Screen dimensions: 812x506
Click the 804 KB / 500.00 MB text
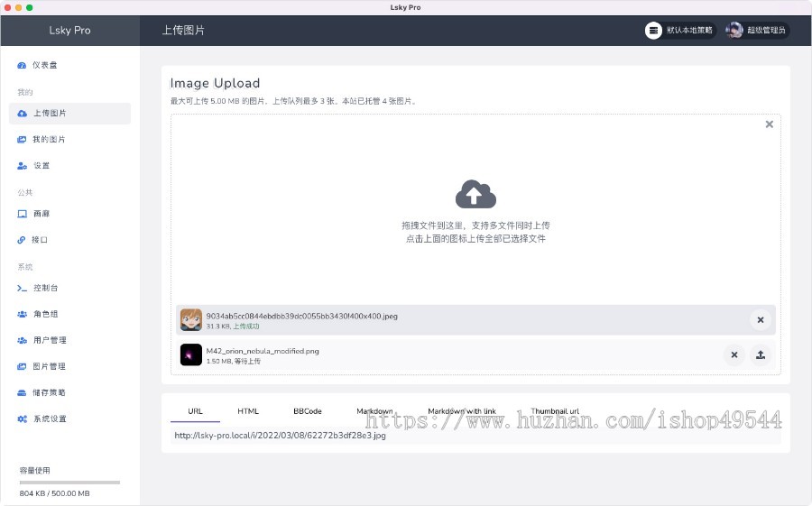coord(54,493)
